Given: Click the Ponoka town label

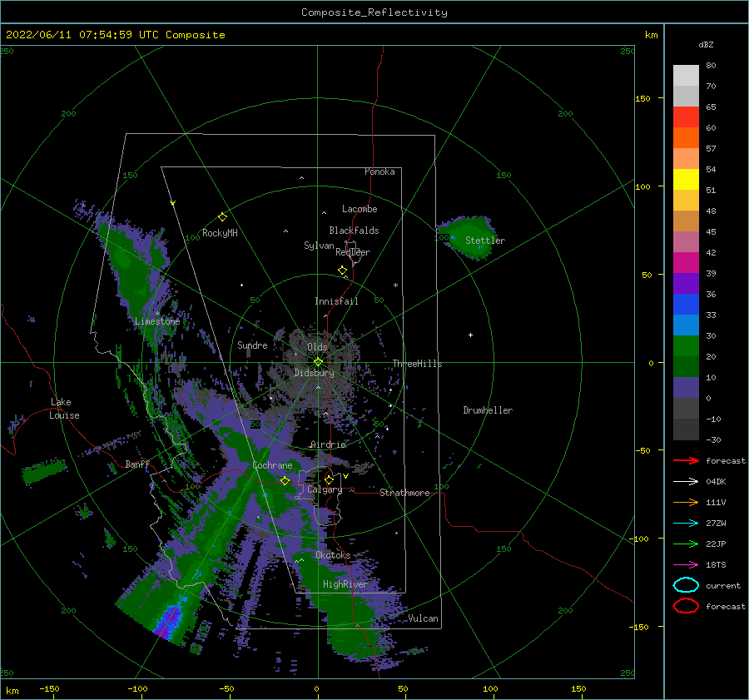Looking at the screenshot, I should coord(379,171).
